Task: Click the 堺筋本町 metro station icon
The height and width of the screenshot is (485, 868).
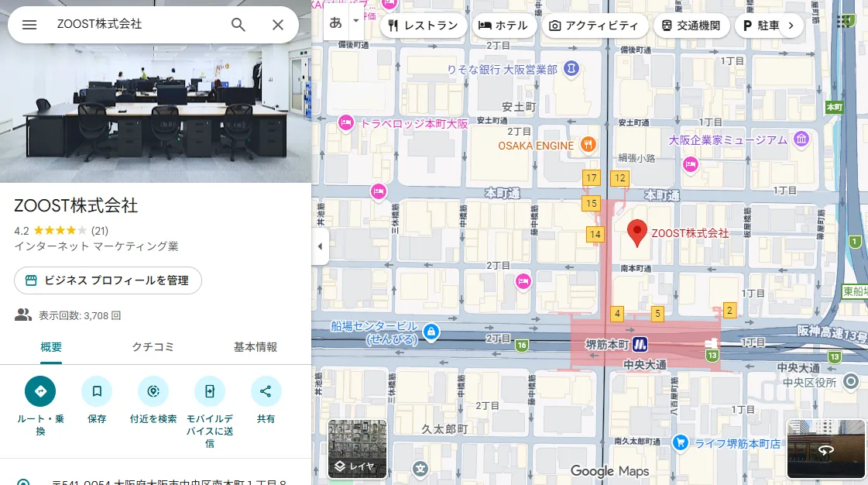Action: [640, 345]
